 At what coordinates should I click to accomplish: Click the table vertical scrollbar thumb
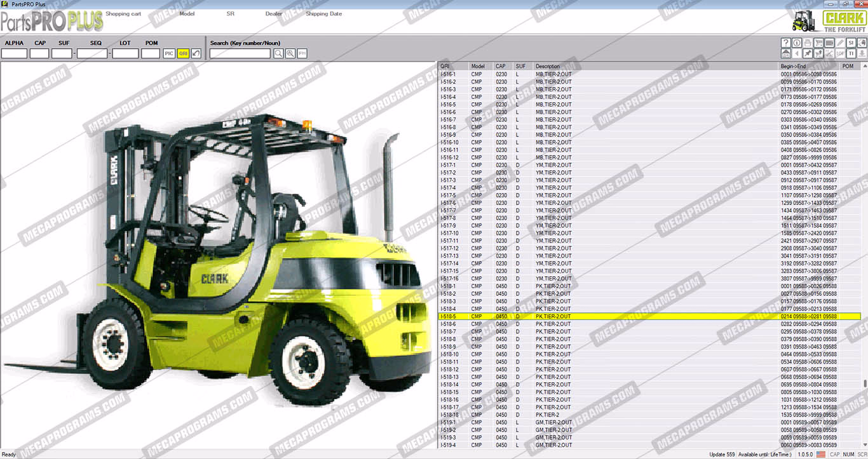(x=865, y=385)
